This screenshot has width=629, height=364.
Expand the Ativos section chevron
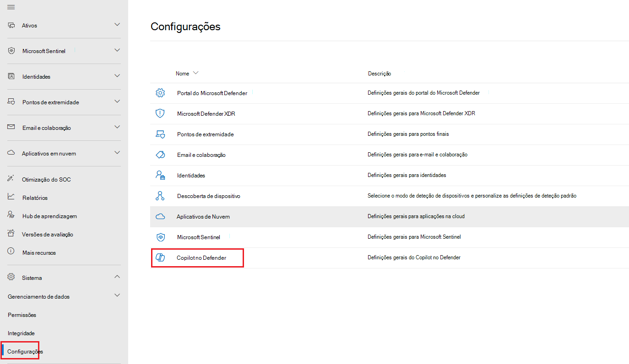click(117, 24)
